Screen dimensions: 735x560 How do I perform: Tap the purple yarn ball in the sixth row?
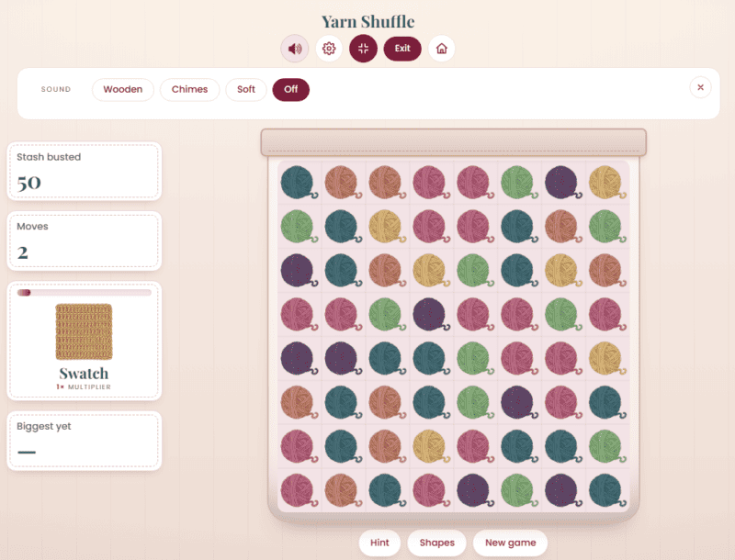click(x=519, y=402)
